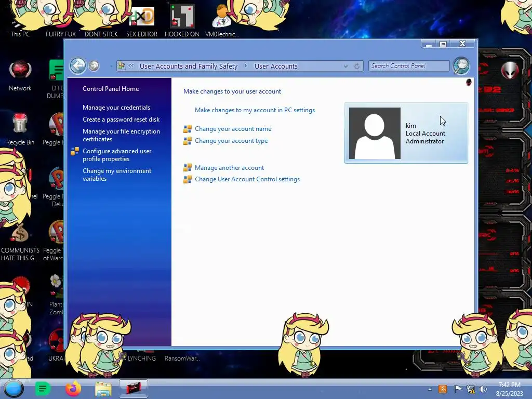This screenshot has width=532, height=399.
Task: Refresh the address bar location
Action: coord(356,66)
